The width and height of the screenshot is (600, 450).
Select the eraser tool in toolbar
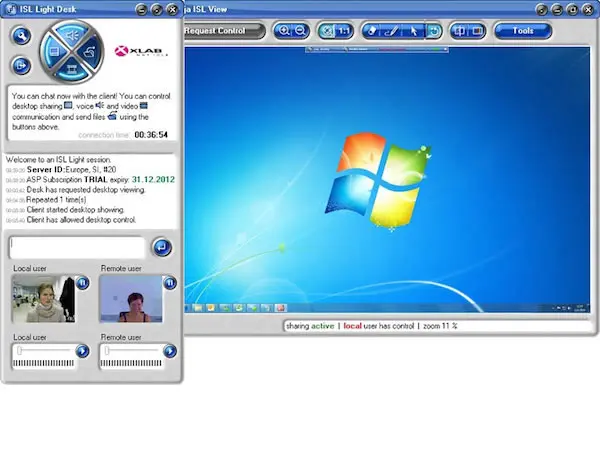(x=372, y=31)
